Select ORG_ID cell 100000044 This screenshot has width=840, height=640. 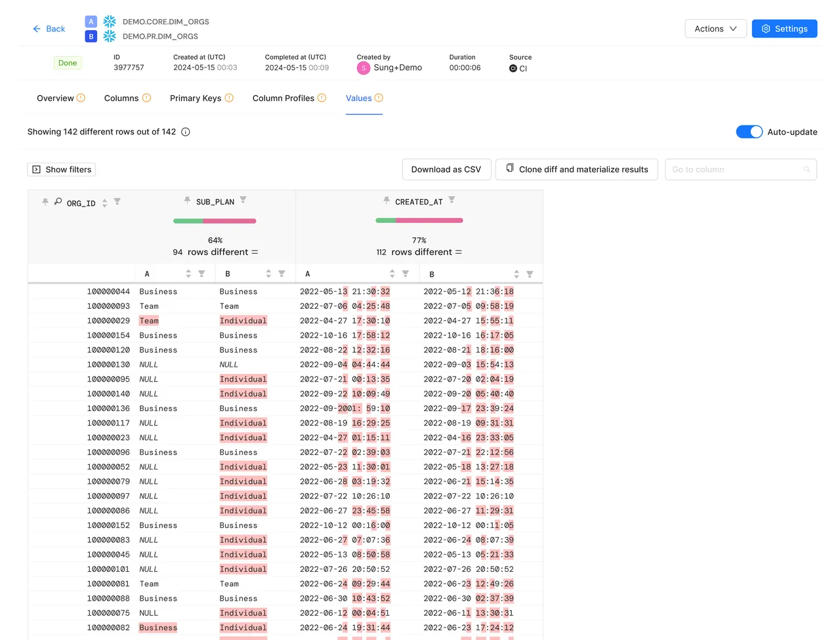tap(108, 291)
